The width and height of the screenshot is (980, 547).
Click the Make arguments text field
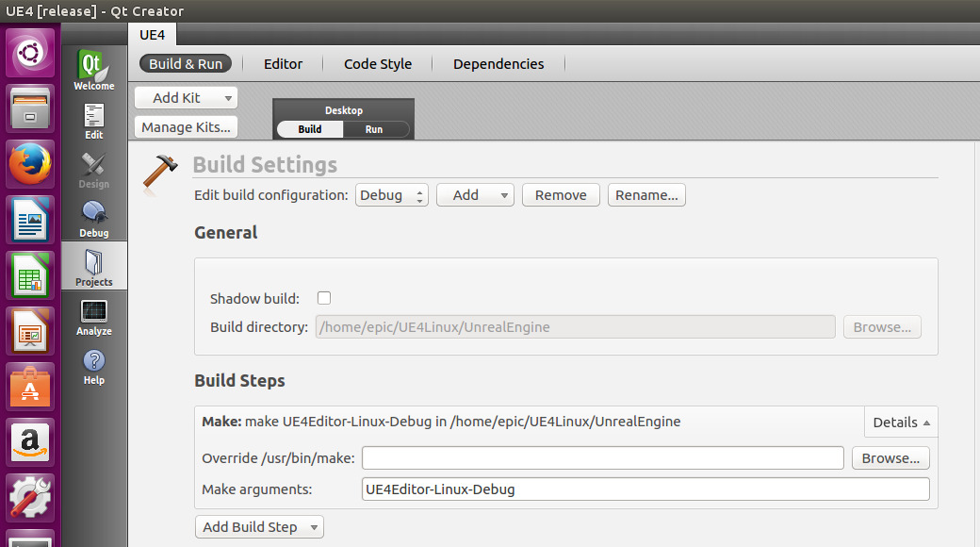pos(645,489)
